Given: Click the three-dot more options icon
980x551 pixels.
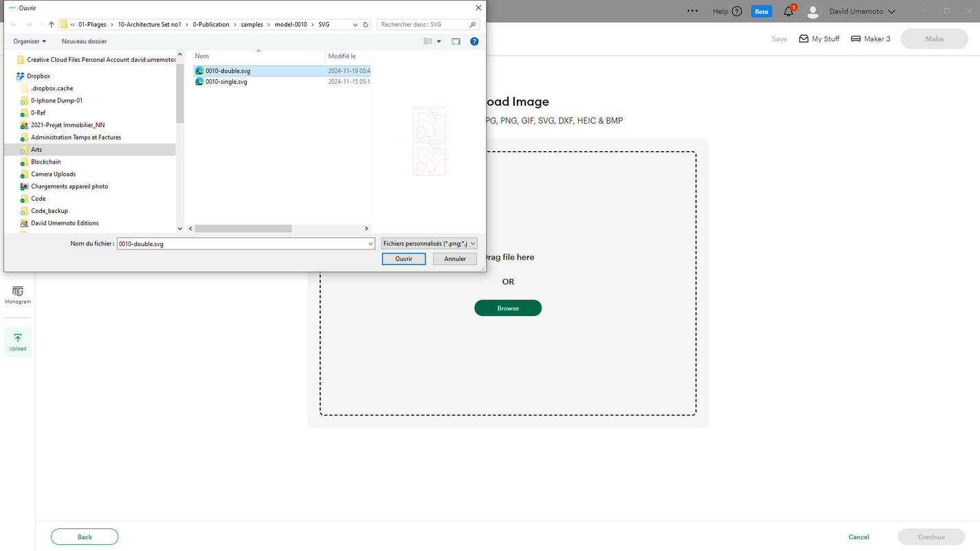Looking at the screenshot, I should tap(692, 11).
